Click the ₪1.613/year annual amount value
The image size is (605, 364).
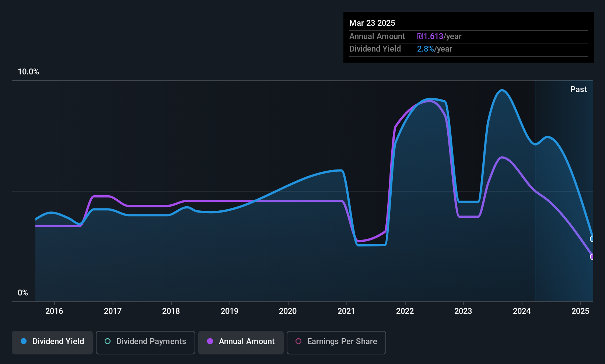439,36
